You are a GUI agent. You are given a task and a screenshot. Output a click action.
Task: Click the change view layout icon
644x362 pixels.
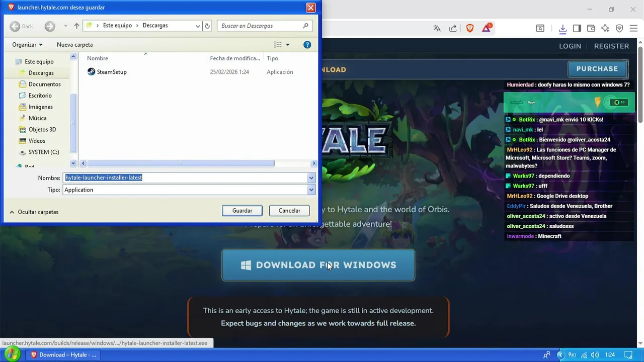pyautogui.click(x=278, y=45)
